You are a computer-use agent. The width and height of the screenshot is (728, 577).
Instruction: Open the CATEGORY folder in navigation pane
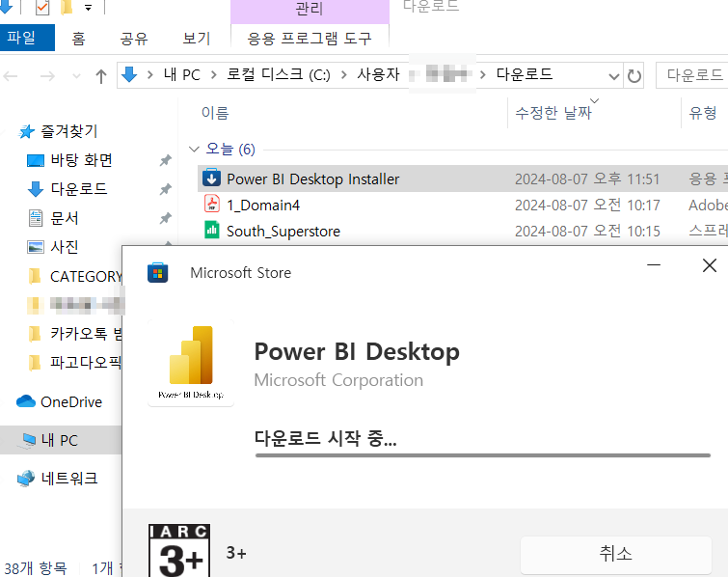86,276
